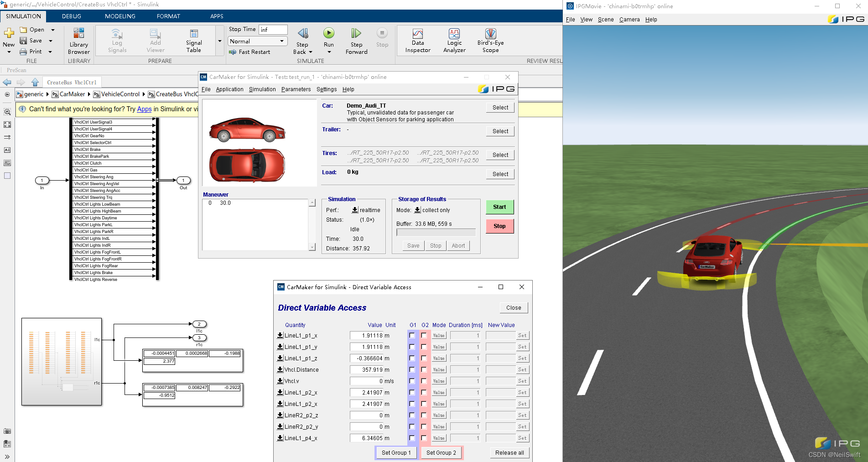Tick G2 checkbox for LineR2_p2_y
868x462 pixels.
[x=424, y=426]
